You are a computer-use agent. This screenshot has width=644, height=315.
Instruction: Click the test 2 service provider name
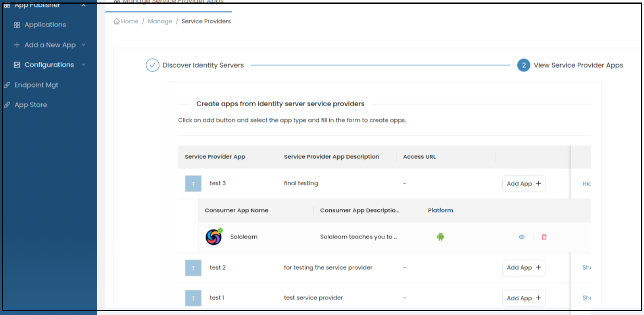pos(218,267)
